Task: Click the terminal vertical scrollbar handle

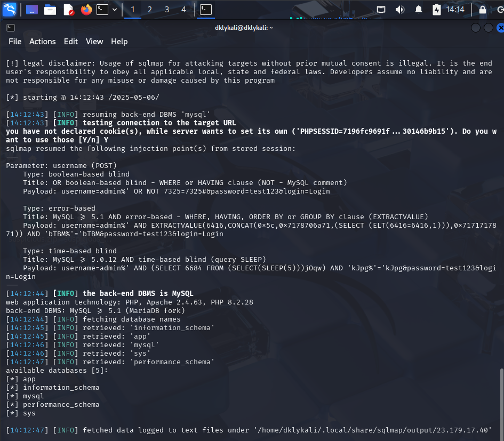Action: click(x=502, y=405)
